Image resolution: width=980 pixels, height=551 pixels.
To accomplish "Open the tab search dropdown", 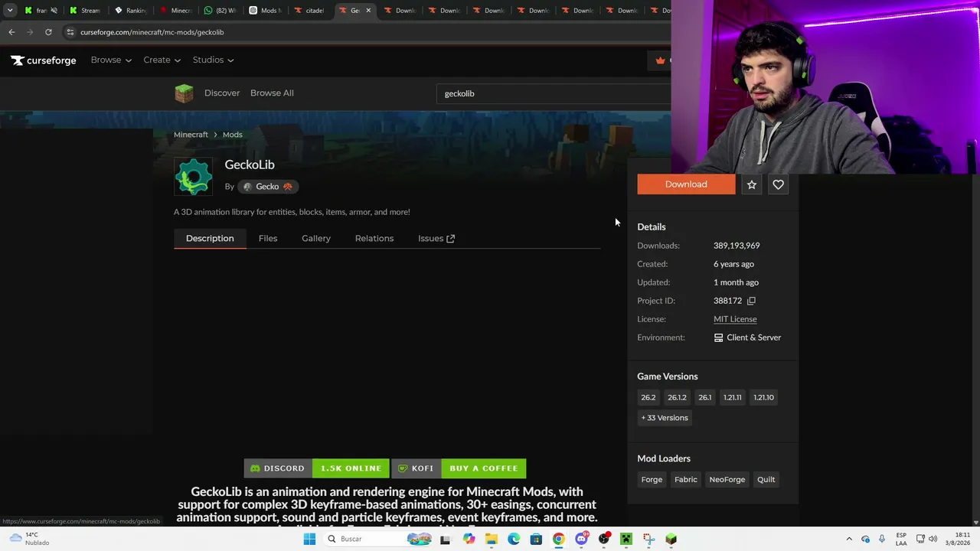I will coord(9,11).
